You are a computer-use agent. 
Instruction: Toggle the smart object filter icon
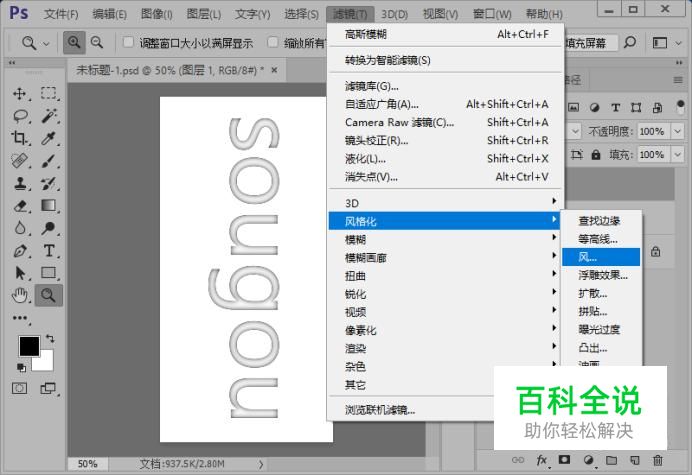(x=657, y=107)
